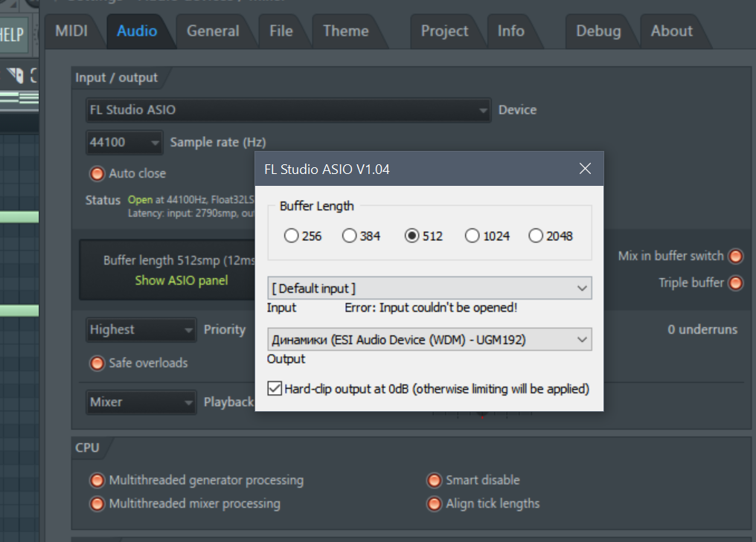Open the FL Studio ASIO device dropdown
This screenshot has width=756, height=542.
tap(288, 110)
